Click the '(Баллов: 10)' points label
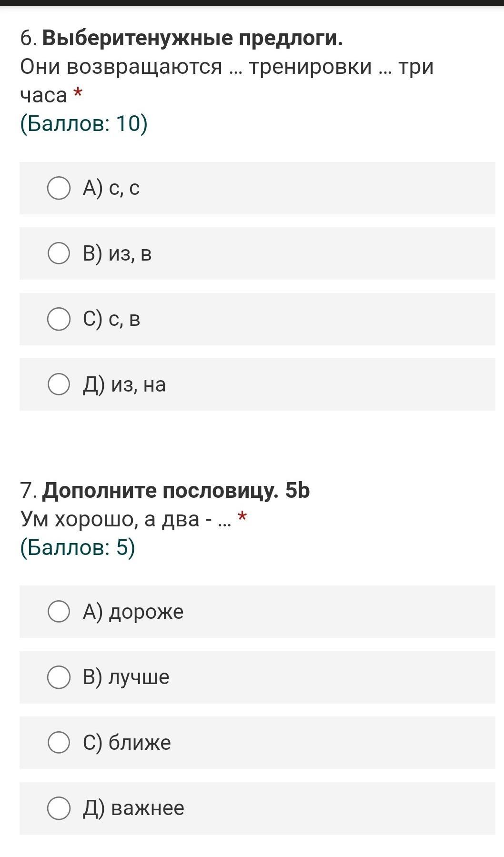 point(84,123)
